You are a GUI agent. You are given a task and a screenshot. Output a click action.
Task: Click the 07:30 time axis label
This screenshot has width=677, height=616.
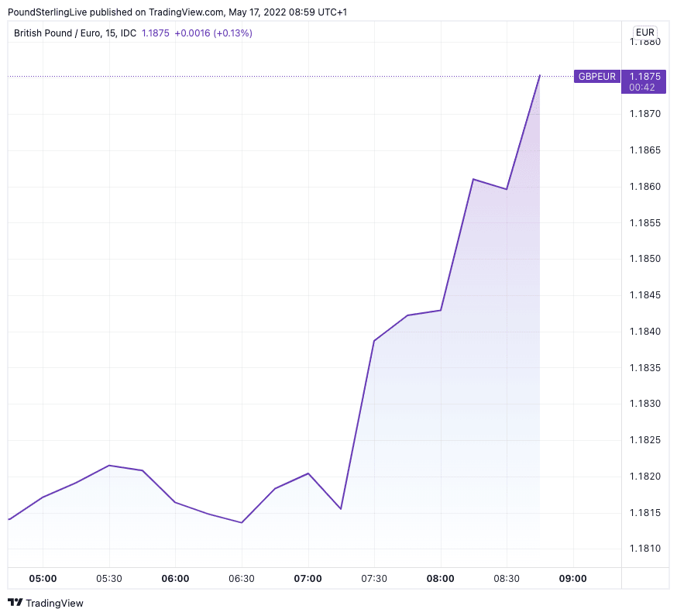[x=374, y=578]
